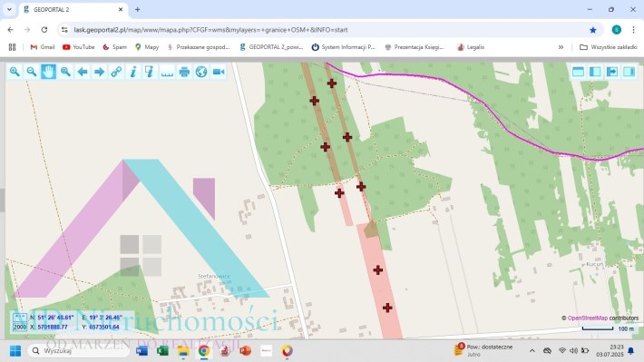Show hidden system tray icons
This screenshot has height=362, width=644.
532,351
